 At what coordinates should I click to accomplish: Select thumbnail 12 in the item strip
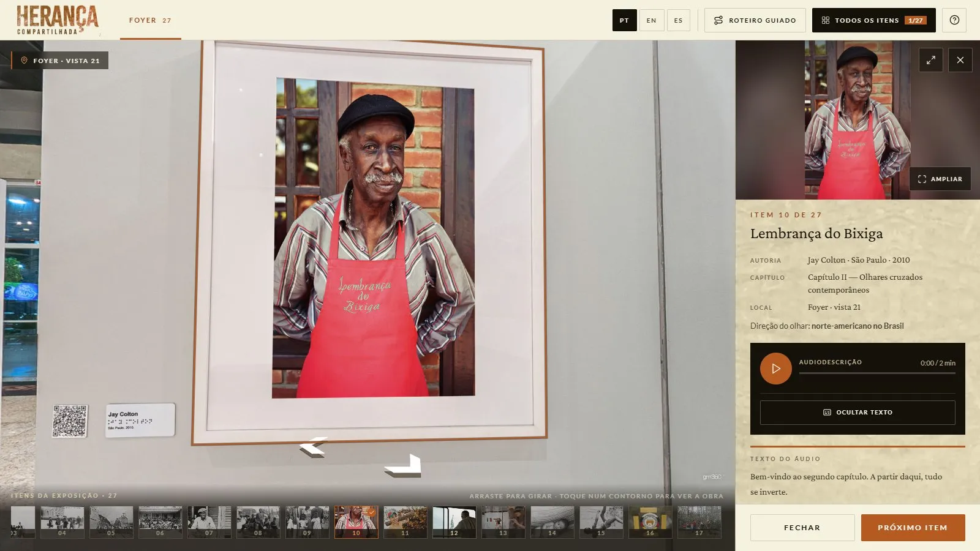[454, 522]
